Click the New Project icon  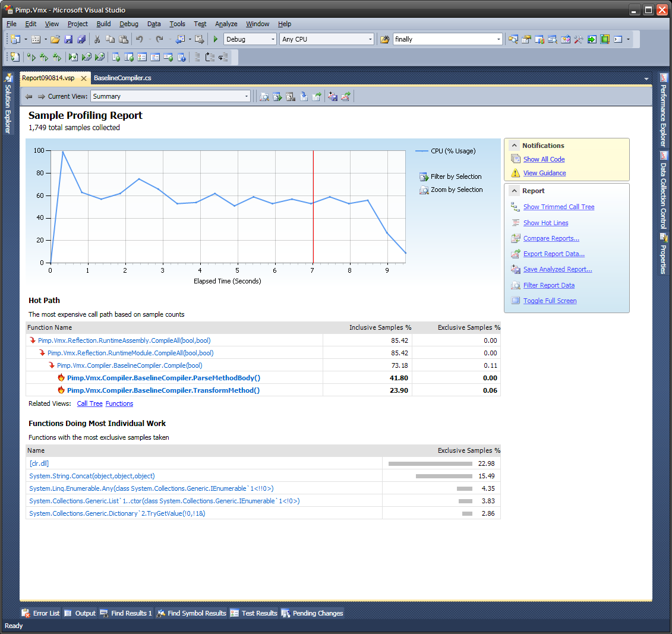[15, 39]
